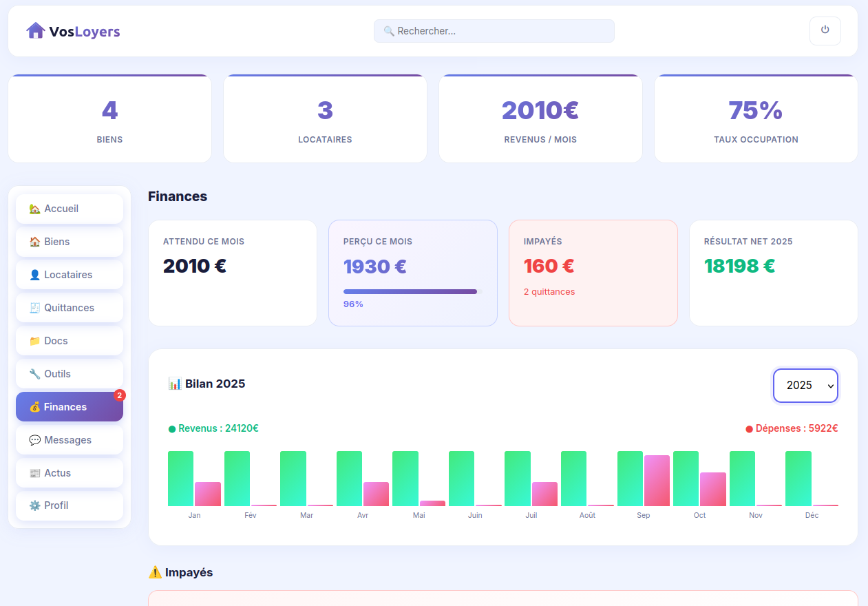Click the 'Dépenses : 5922€' legend text
The height and width of the screenshot is (606, 868).
(796, 428)
